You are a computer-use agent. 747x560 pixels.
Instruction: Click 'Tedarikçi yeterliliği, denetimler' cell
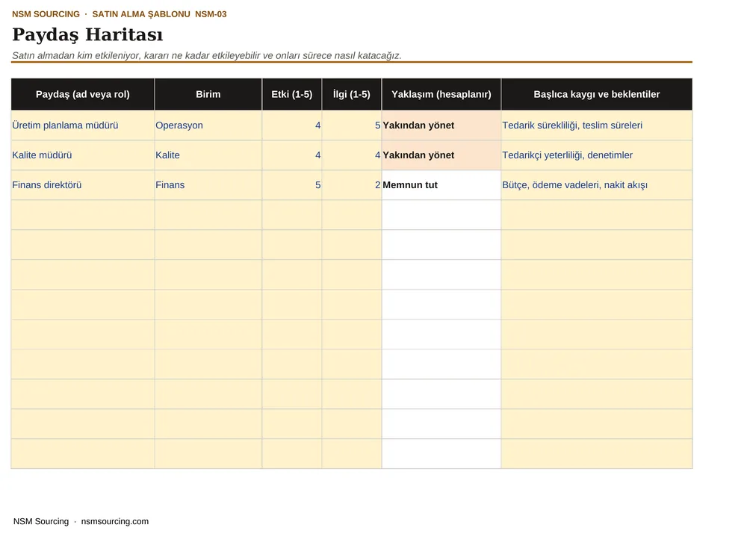596,155
